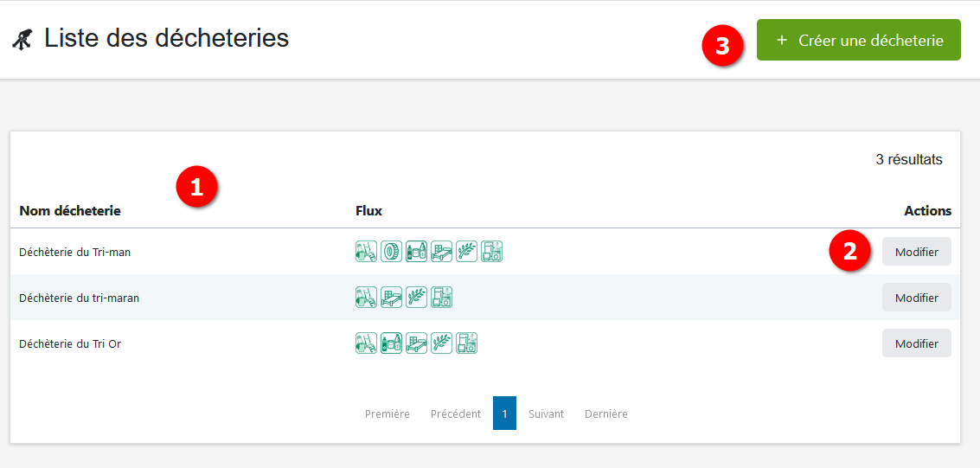Viewport: 980px width, 468px height.
Task: Select the furniture bed icon for Tri-man
Action: [441, 252]
